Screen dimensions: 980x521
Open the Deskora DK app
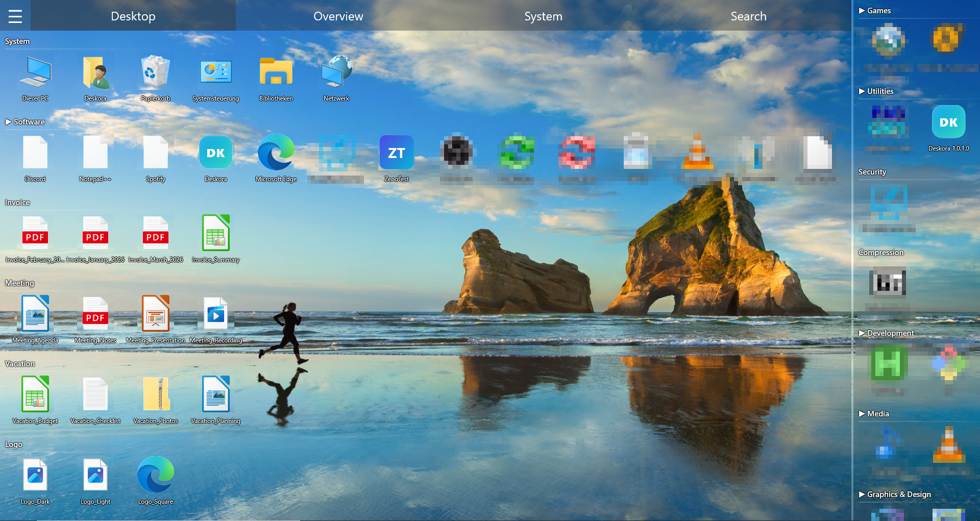(215, 152)
